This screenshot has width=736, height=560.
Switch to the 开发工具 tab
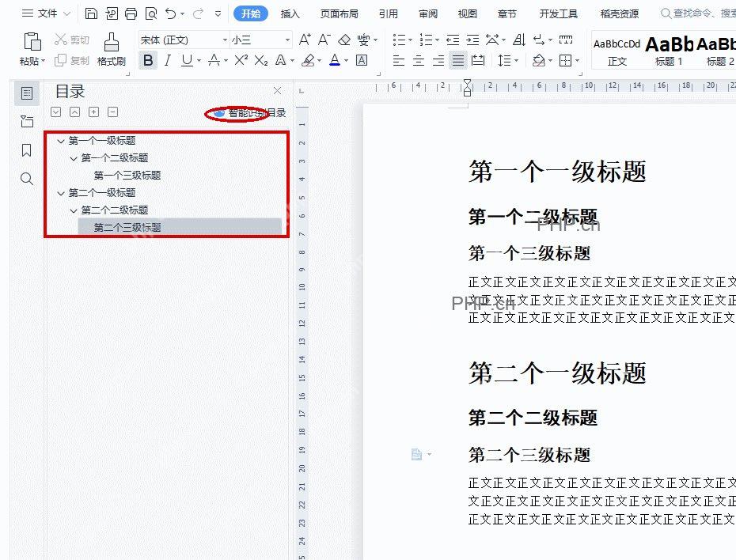click(558, 14)
